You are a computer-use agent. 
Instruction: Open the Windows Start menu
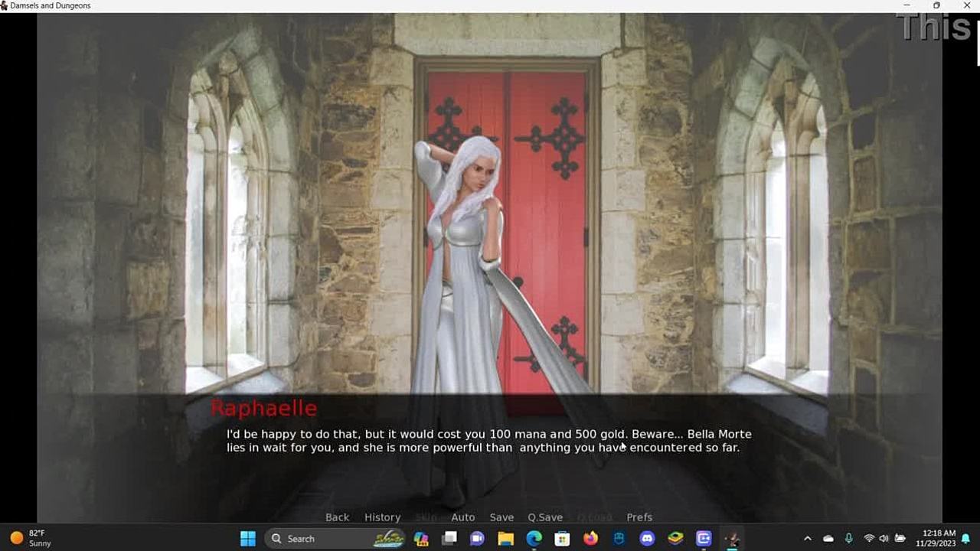click(248, 539)
